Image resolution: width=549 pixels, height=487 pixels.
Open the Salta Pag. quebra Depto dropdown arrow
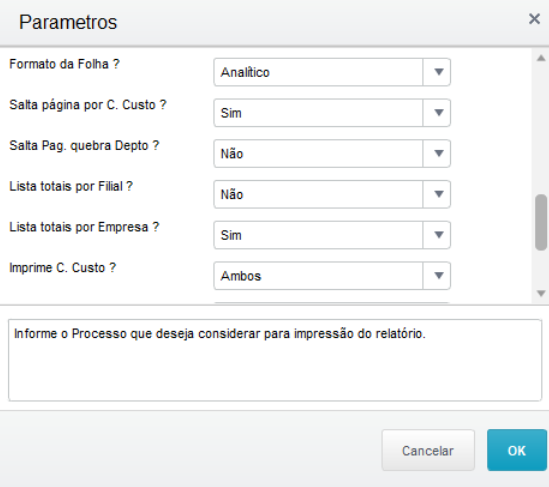click(x=437, y=154)
